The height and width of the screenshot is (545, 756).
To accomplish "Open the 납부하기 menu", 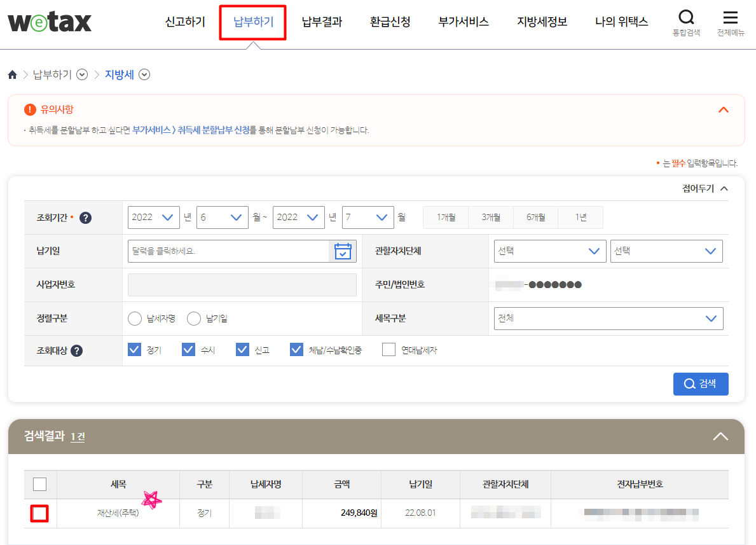I will click(x=253, y=22).
